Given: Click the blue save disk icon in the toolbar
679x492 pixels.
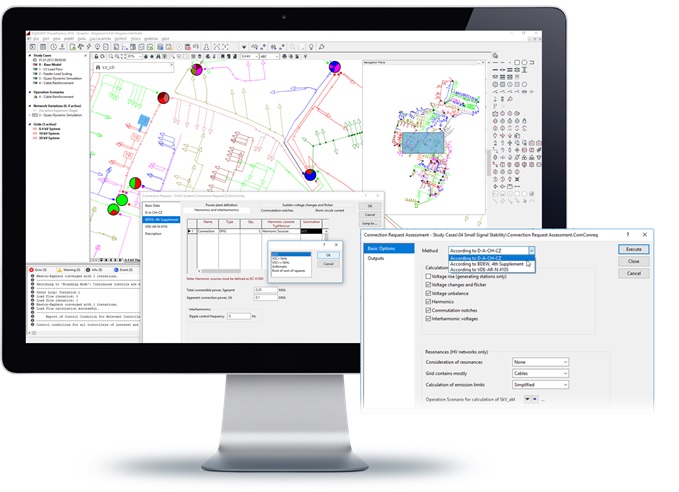Looking at the screenshot, I should pos(160,47).
